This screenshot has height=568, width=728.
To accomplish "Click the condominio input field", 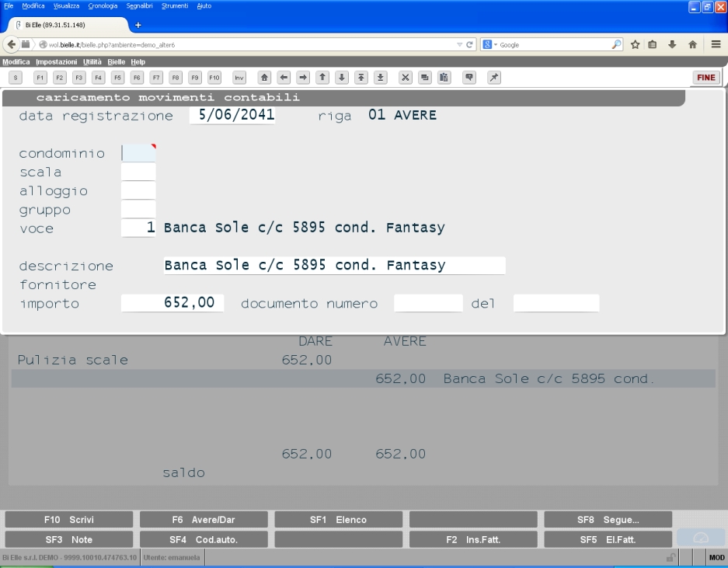I will (x=138, y=153).
